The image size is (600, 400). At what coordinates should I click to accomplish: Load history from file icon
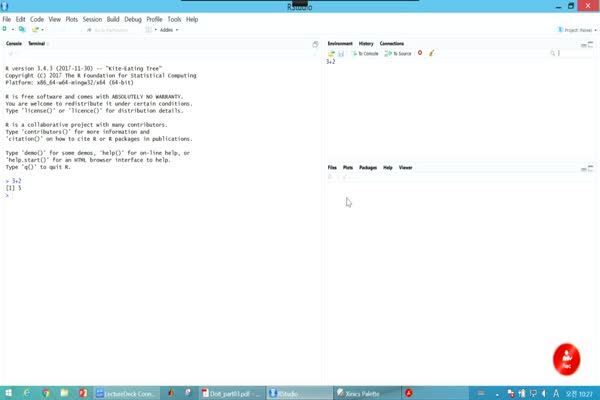pos(331,53)
